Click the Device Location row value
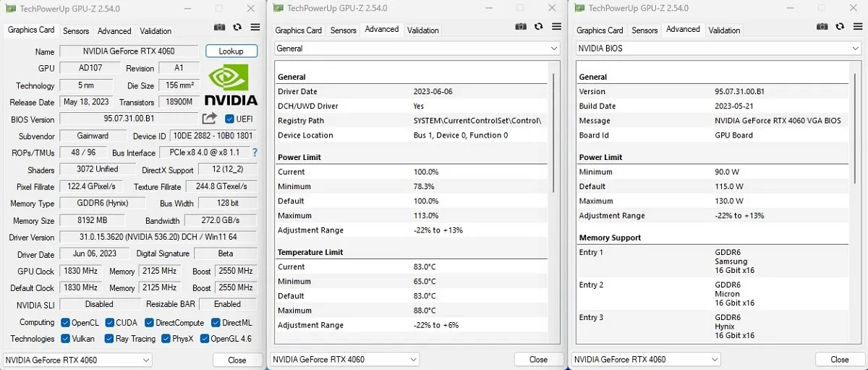868x370 pixels. click(x=461, y=135)
